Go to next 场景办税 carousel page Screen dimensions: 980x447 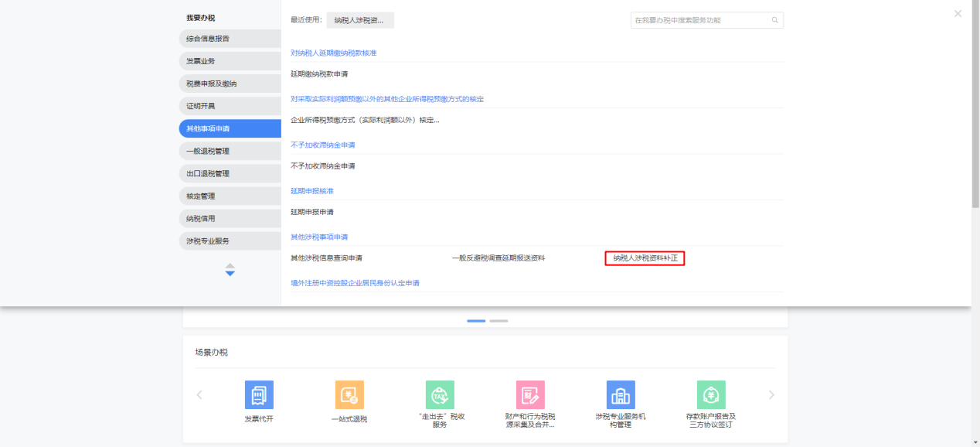pyautogui.click(x=771, y=395)
